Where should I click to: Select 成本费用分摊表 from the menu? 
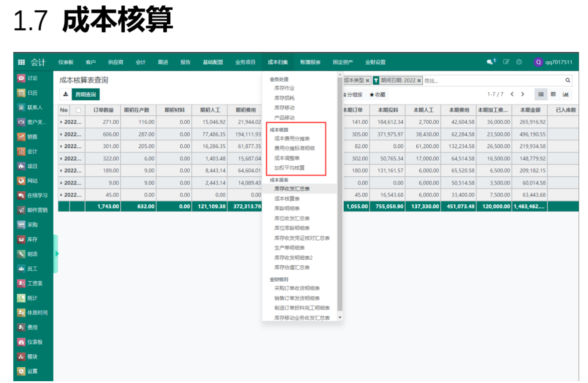click(292, 139)
